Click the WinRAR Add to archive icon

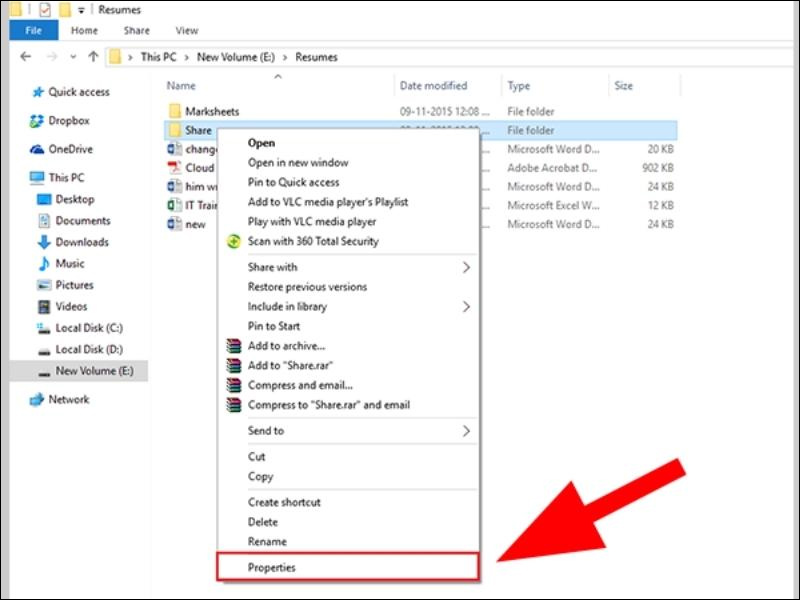(x=233, y=347)
